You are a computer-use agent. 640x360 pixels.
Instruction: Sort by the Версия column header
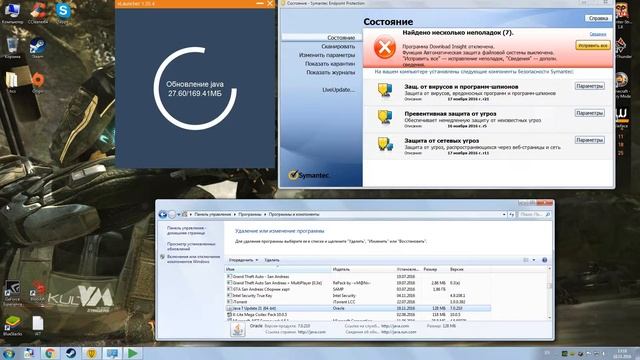[x=469, y=269]
